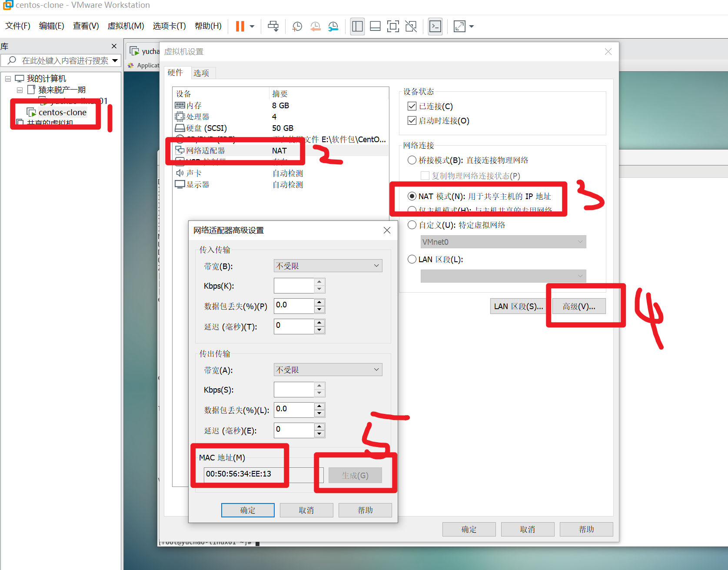Open the snapshot manager wrench icon
The height and width of the screenshot is (570, 728).
pos(333,27)
